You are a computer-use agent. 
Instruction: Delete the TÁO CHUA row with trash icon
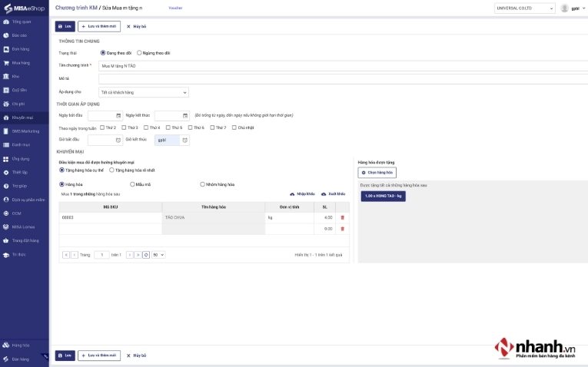pos(342,218)
